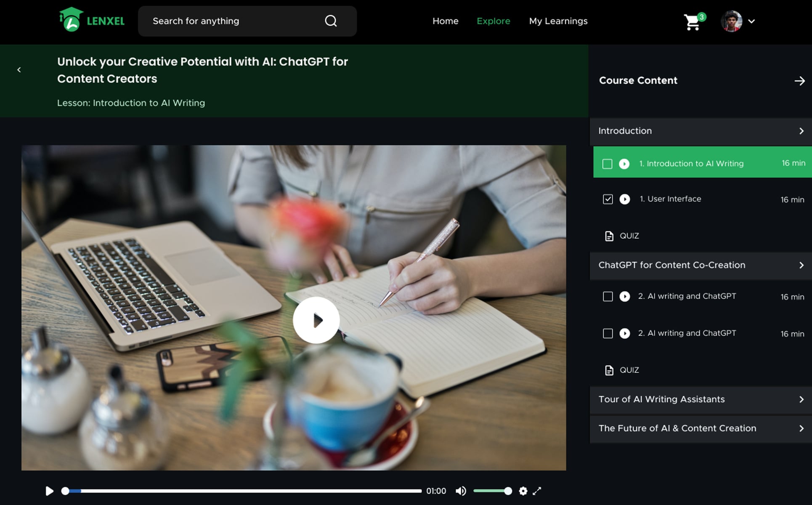Uncheck the User Interface lesson checkbox
812x505 pixels.
(x=608, y=199)
